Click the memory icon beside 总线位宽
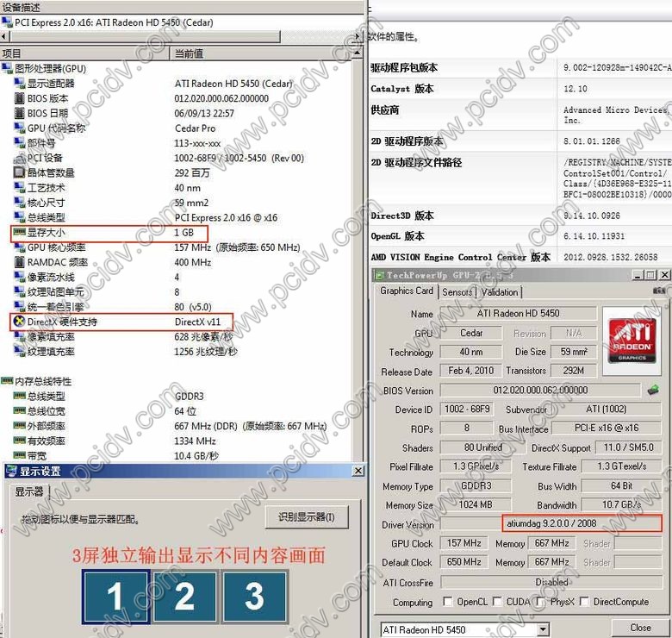Image resolution: width=672 pixels, height=638 pixels. coord(19,410)
